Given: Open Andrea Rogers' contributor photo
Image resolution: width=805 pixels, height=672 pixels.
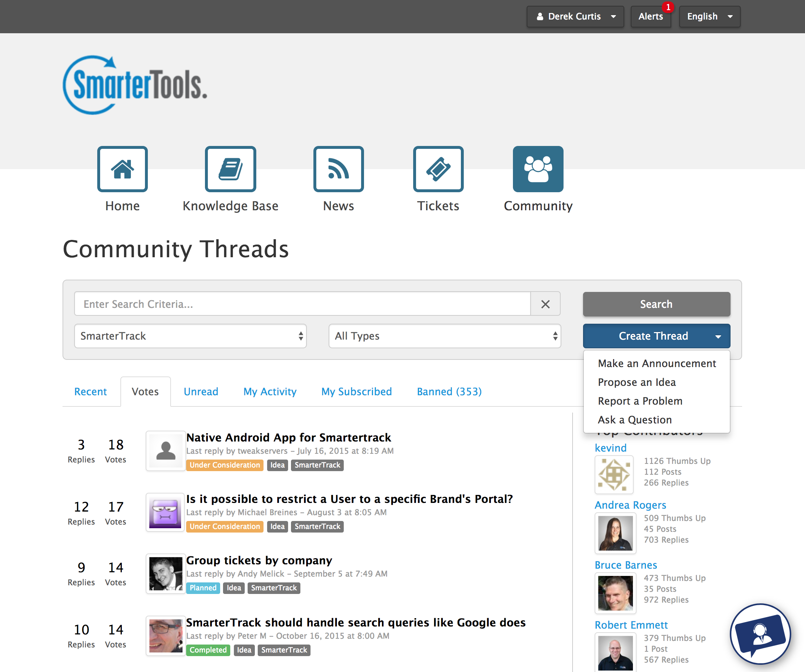Looking at the screenshot, I should [x=615, y=533].
